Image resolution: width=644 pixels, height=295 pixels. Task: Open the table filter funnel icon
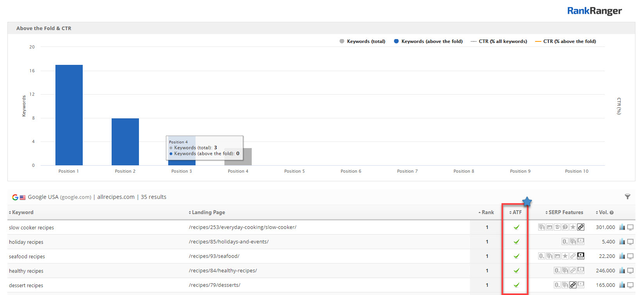coord(627,197)
